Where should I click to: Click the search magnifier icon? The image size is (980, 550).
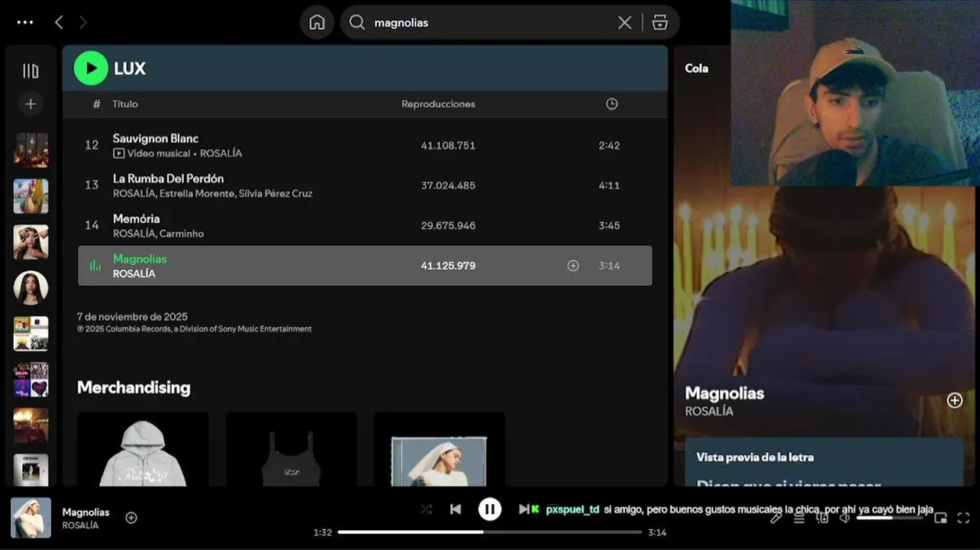(356, 22)
